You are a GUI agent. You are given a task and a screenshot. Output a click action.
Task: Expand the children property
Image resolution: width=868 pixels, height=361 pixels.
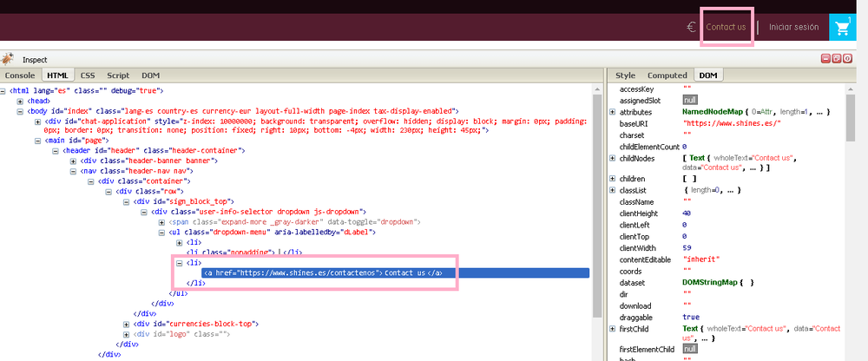point(612,179)
